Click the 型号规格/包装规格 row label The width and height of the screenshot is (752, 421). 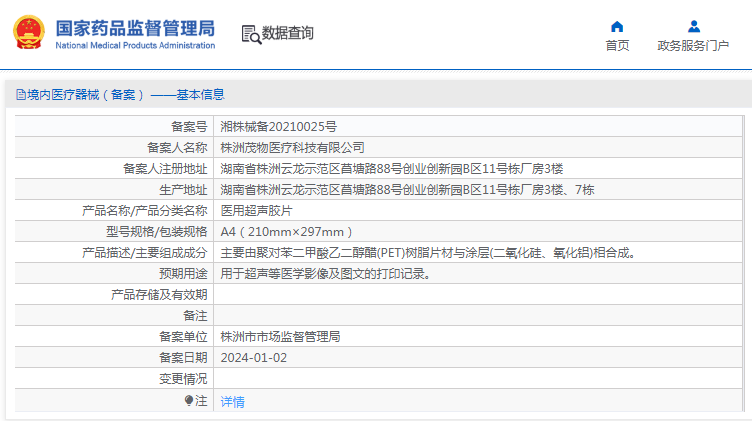coord(157,232)
